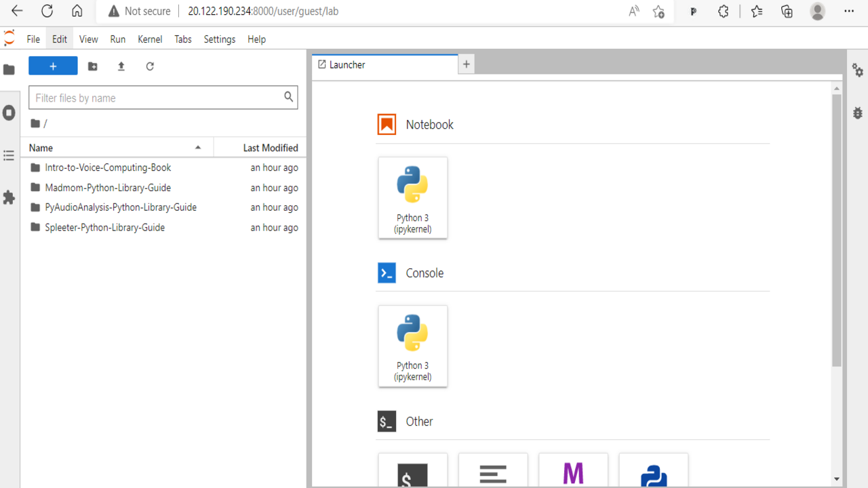Screen dimensions: 868x488
Task: Select the Madmom-Python-Library-Guide folder
Action: [x=163, y=188]
